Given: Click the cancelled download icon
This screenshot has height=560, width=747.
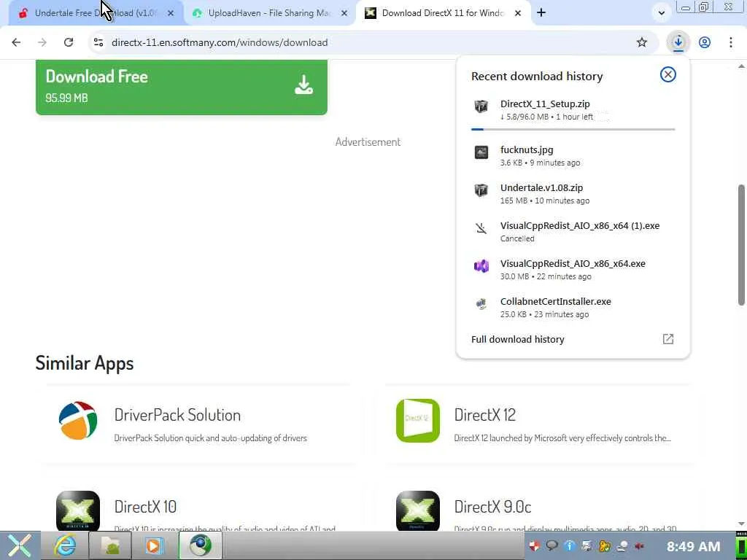Looking at the screenshot, I should (x=481, y=228).
